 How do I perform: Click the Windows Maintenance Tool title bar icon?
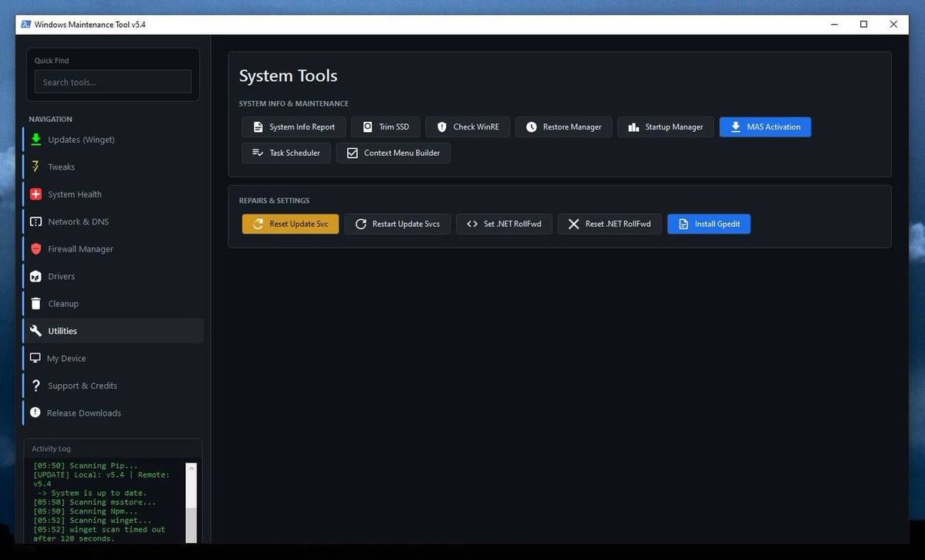[26, 24]
